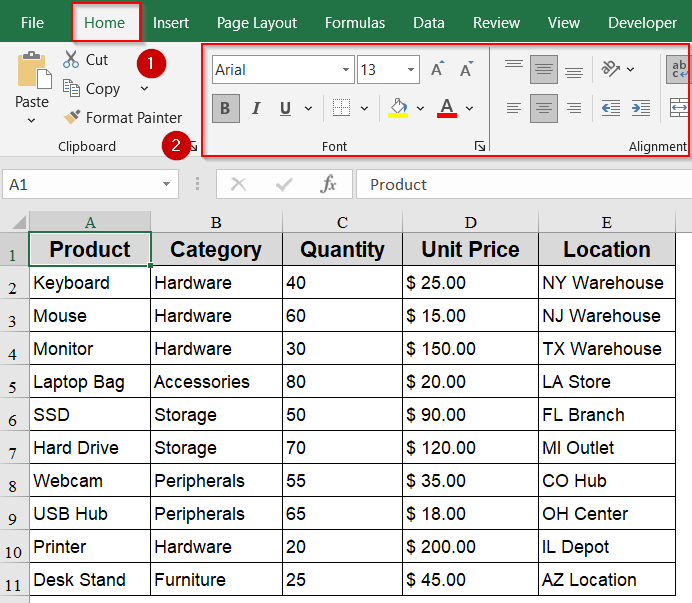Center text horizontally

(x=544, y=108)
